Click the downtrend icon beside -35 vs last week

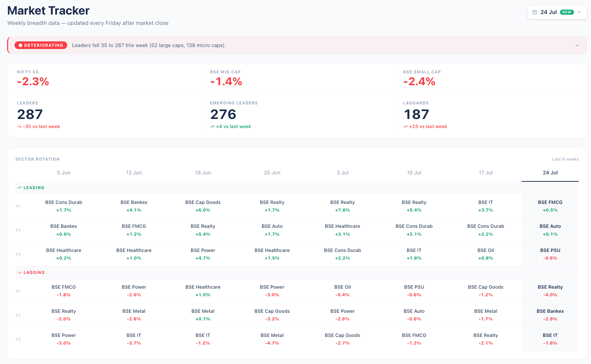click(19, 127)
